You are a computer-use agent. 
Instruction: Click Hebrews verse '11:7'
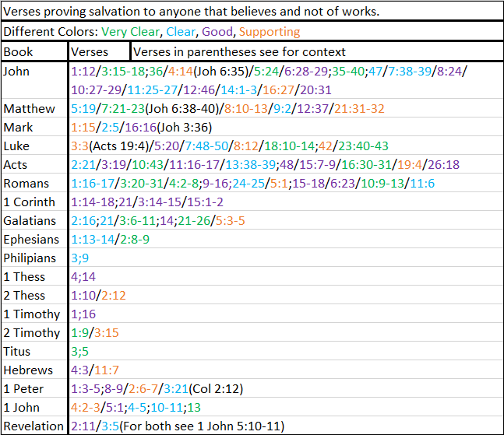107,370
